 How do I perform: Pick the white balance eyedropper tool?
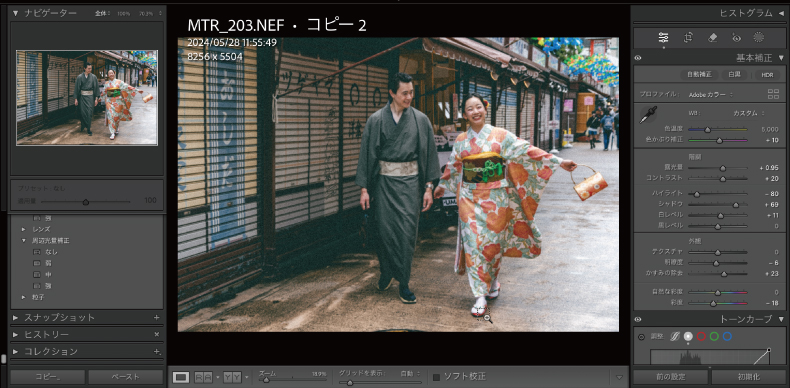648,114
